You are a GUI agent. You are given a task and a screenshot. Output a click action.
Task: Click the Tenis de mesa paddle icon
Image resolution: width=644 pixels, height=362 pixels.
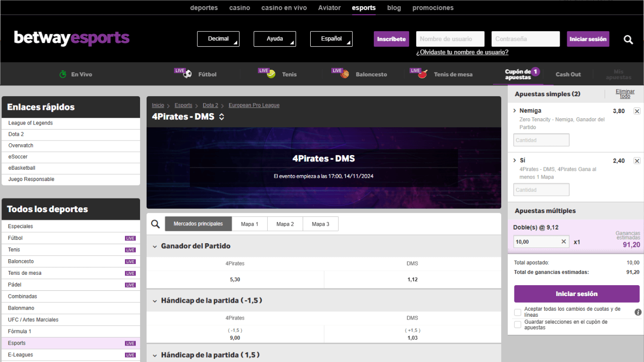pyautogui.click(x=422, y=74)
